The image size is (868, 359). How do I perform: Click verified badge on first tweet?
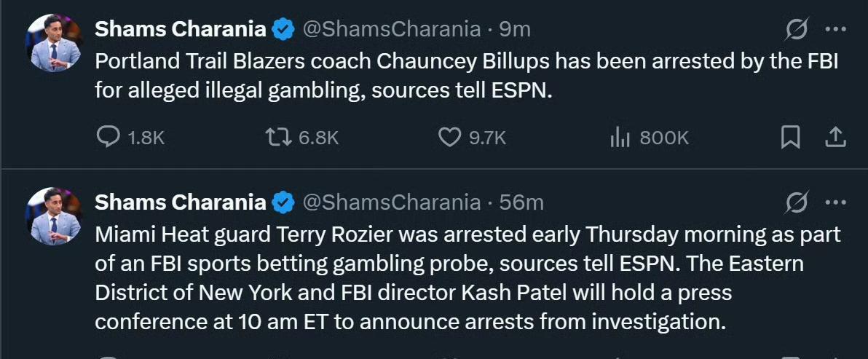click(x=283, y=30)
